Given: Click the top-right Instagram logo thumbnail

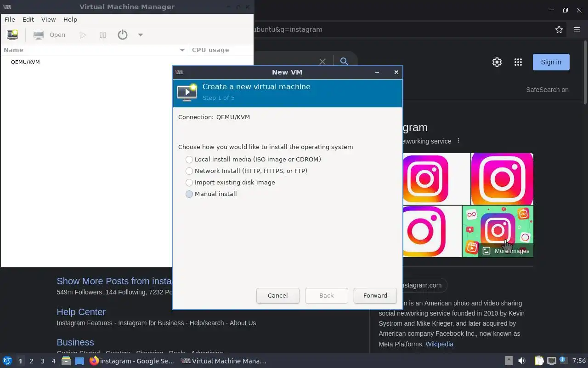Looking at the screenshot, I should click(502, 179).
